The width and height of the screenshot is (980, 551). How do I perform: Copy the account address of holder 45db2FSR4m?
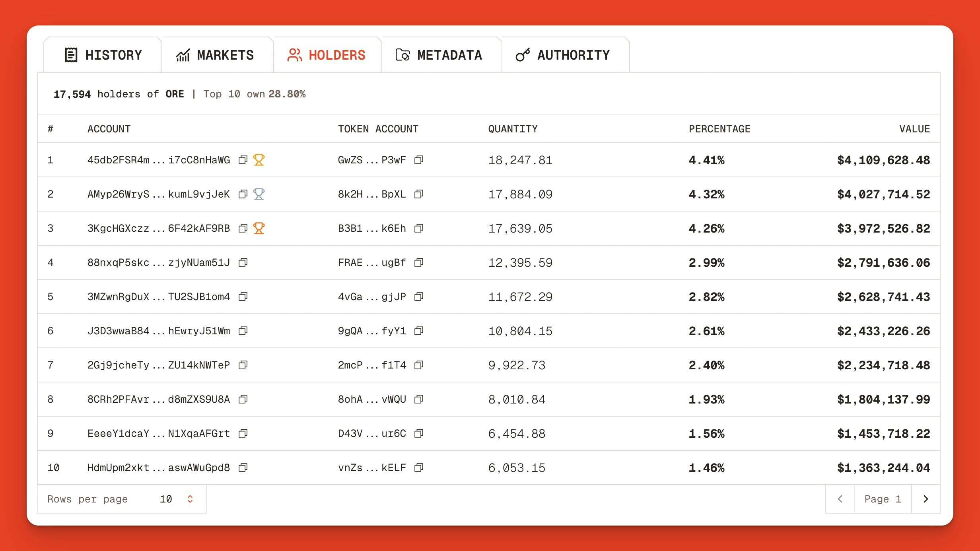coord(243,160)
